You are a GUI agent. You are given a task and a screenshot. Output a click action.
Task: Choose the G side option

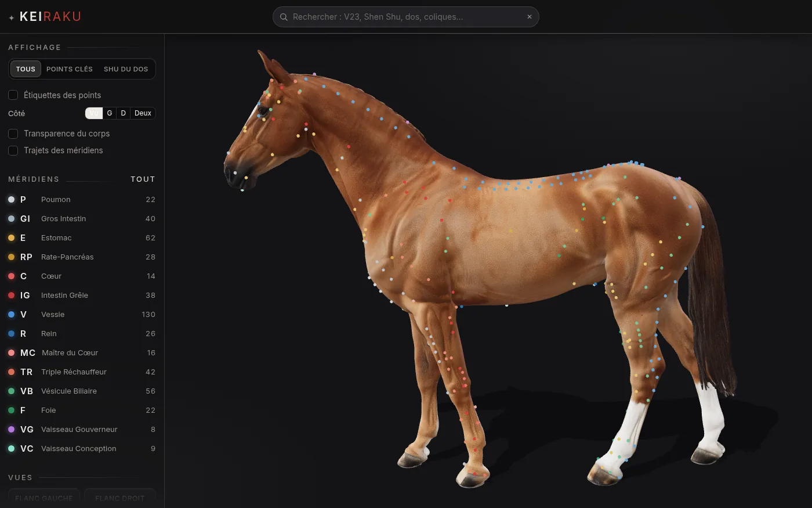[x=110, y=113]
